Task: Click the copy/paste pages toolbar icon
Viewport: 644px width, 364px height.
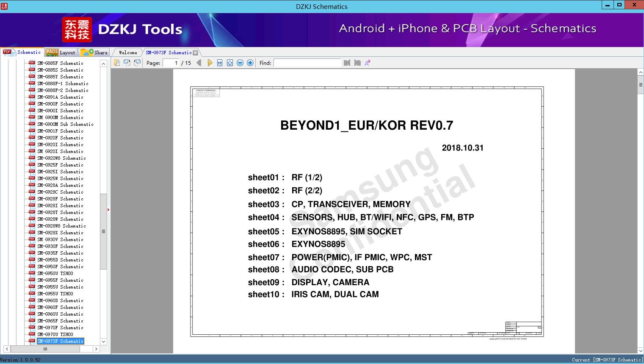Action: [x=117, y=63]
